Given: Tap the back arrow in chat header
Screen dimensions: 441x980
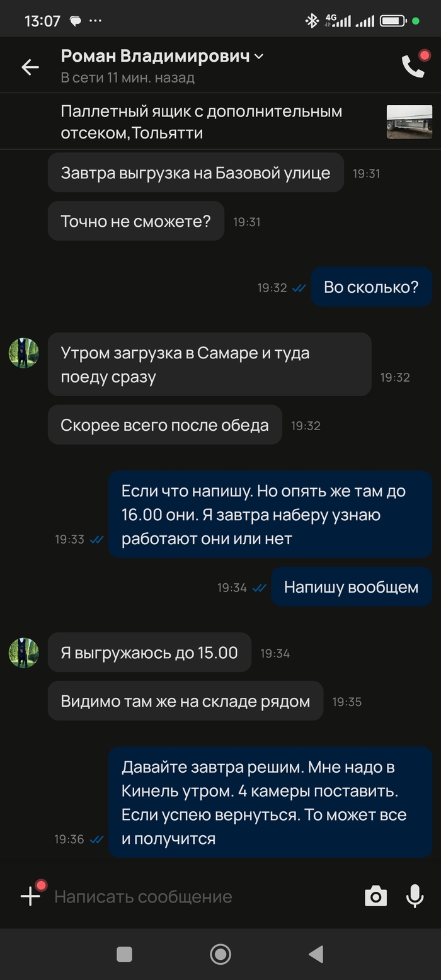Looking at the screenshot, I should (30, 67).
